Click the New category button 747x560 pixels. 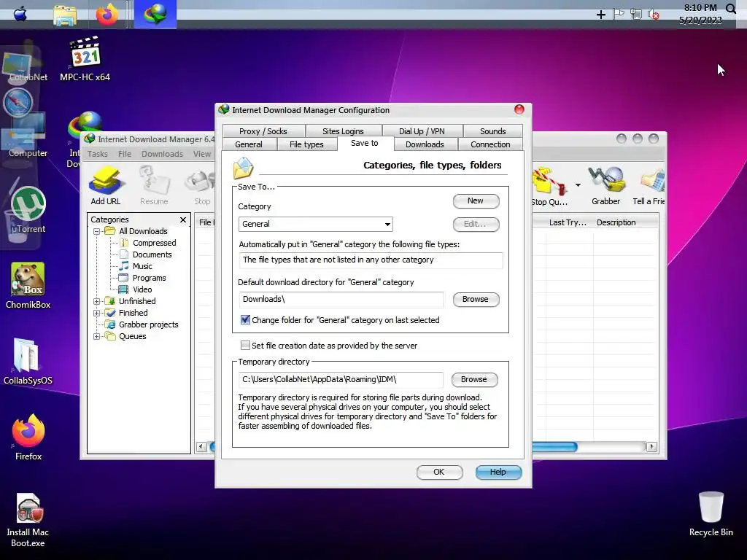click(x=476, y=201)
